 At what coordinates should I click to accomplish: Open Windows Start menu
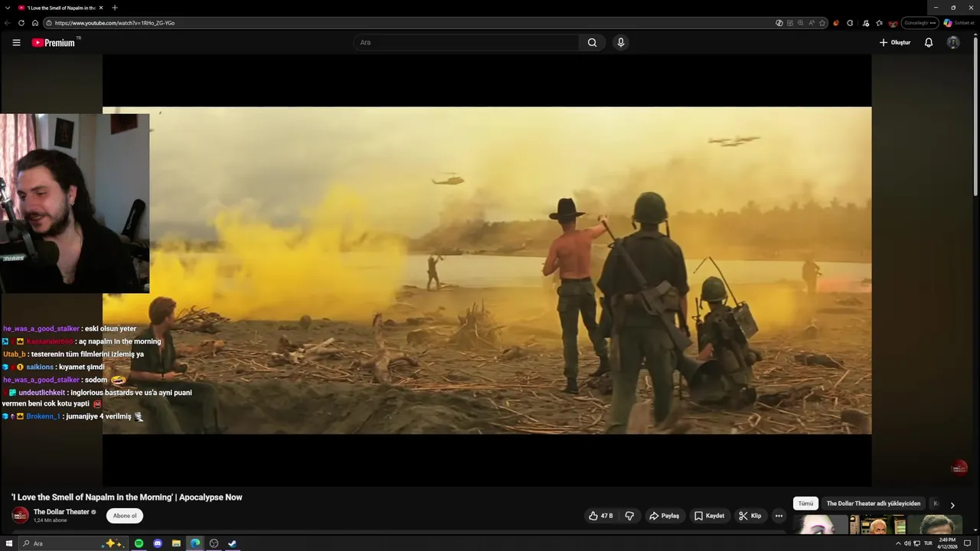(x=9, y=543)
